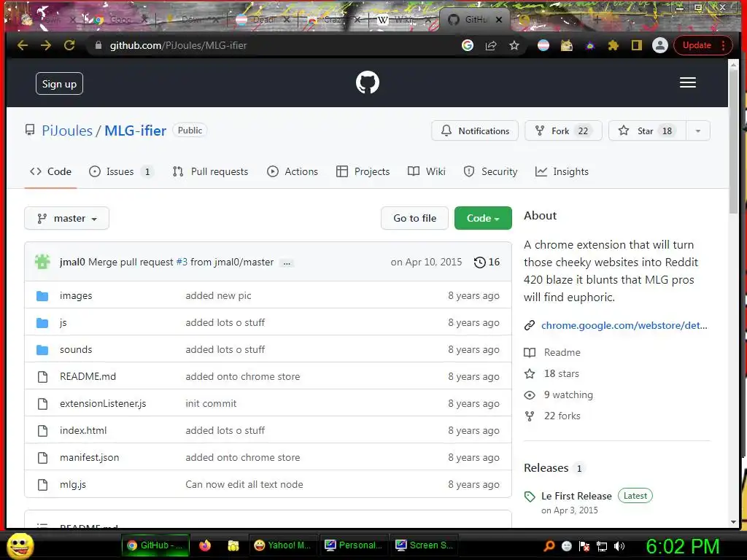Open the Le First Release link
Screen dimensions: 747x560
tap(576, 496)
